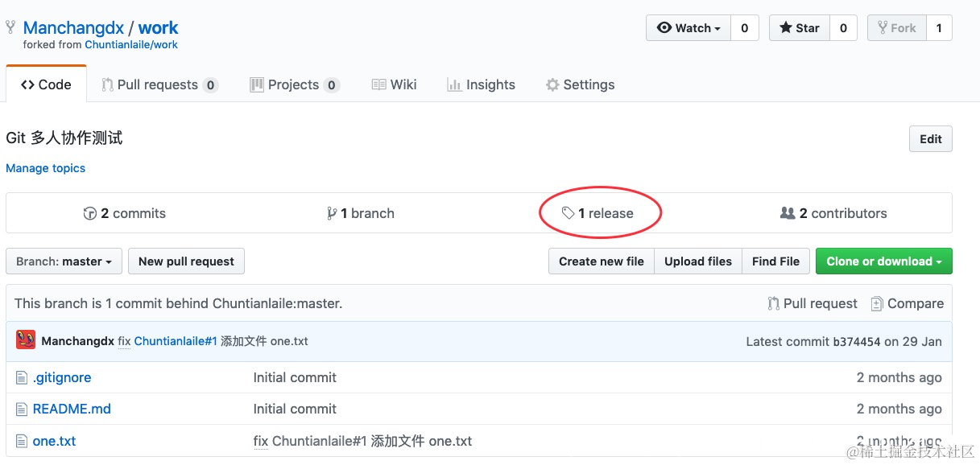Click the eye icon on Watch button

point(664,28)
